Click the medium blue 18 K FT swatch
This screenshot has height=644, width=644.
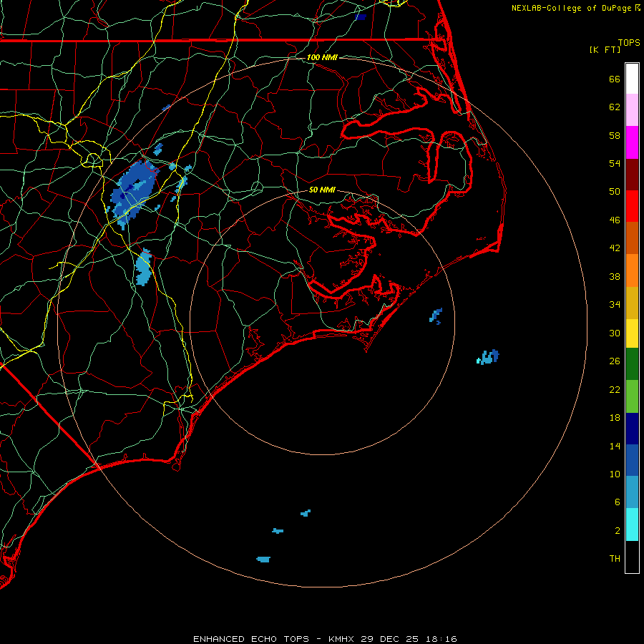(632, 460)
